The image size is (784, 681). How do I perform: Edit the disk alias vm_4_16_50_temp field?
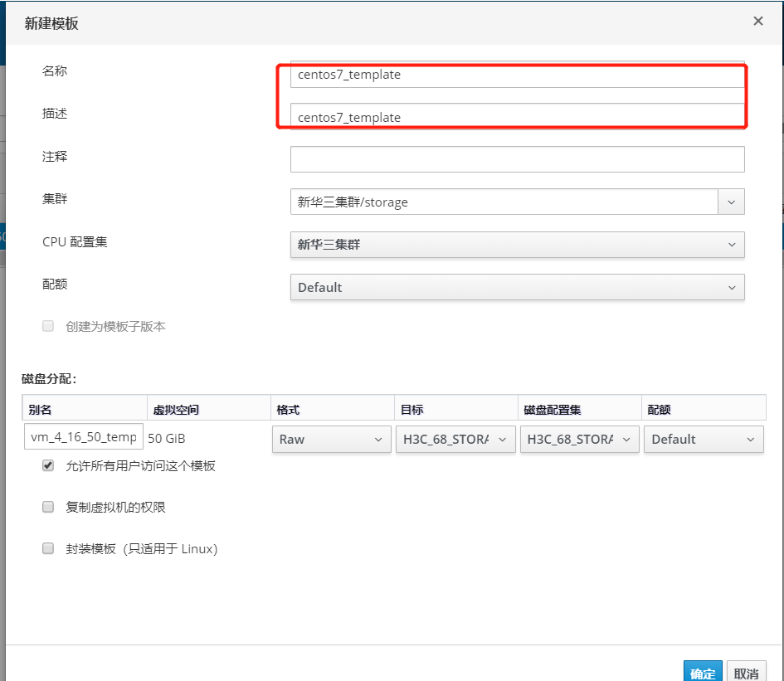coord(83,438)
